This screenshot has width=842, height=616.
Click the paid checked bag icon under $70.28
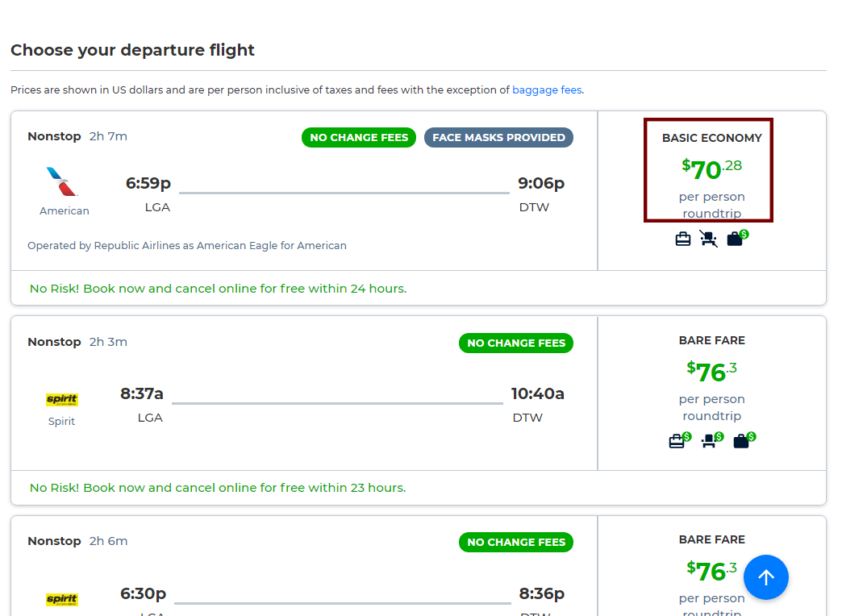(737, 237)
